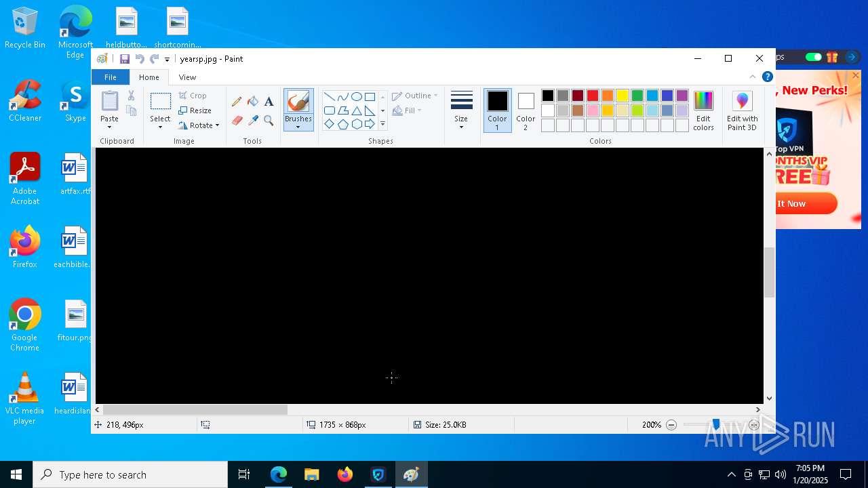Select the Eraser tool
Image resolution: width=868 pixels, height=488 pixels.
[237, 120]
